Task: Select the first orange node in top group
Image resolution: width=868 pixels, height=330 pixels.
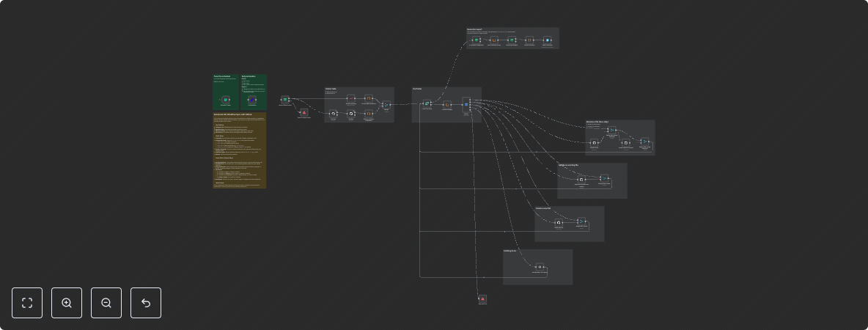Action: pyautogui.click(x=494, y=40)
